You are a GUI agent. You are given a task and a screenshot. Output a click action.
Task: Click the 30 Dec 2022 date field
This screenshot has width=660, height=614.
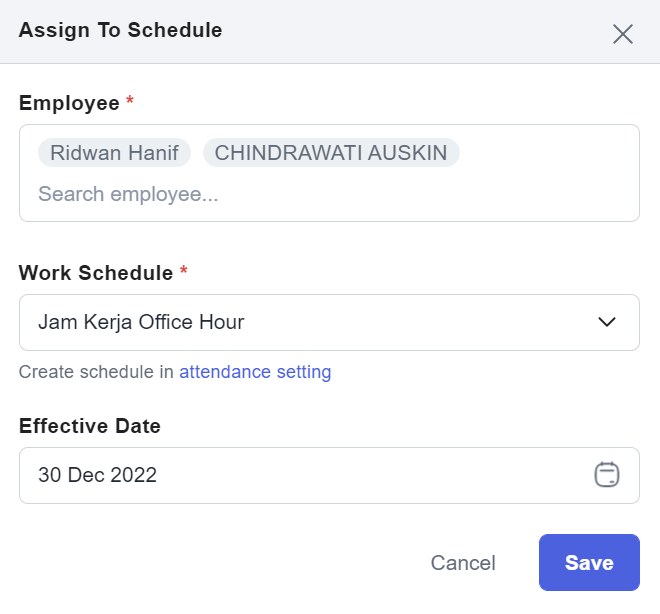click(x=329, y=475)
